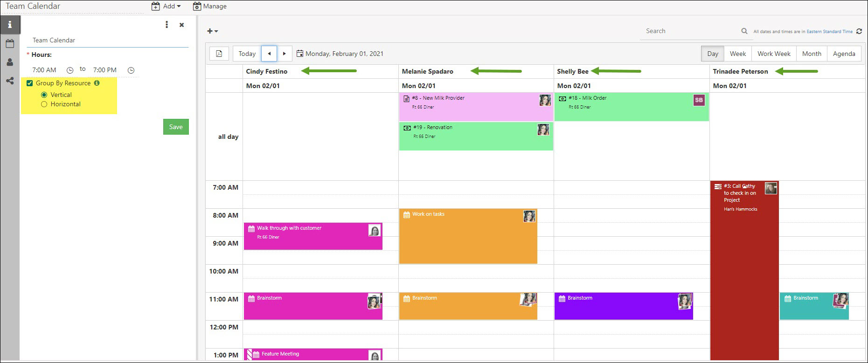Viewport: 868px width, 363px height.
Task: Select the Vertical radio option
Action: click(44, 95)
